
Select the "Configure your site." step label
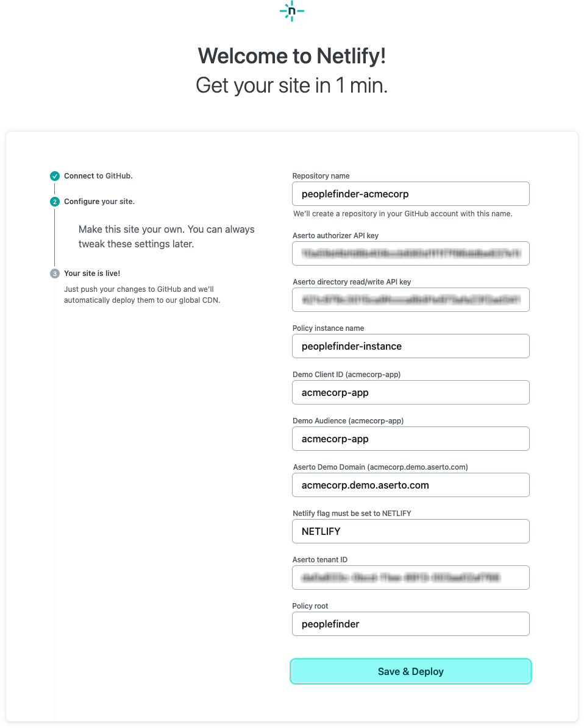click(x=99, y=202)
